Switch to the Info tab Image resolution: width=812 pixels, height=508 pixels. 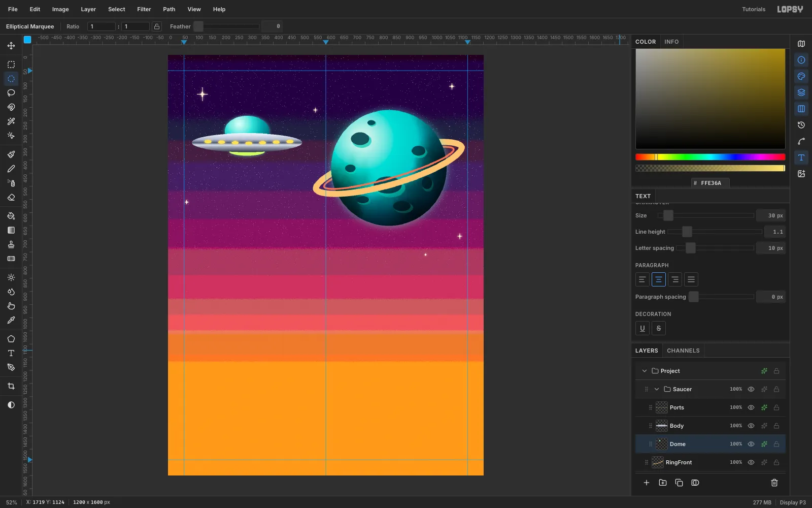tap(671, 42)
